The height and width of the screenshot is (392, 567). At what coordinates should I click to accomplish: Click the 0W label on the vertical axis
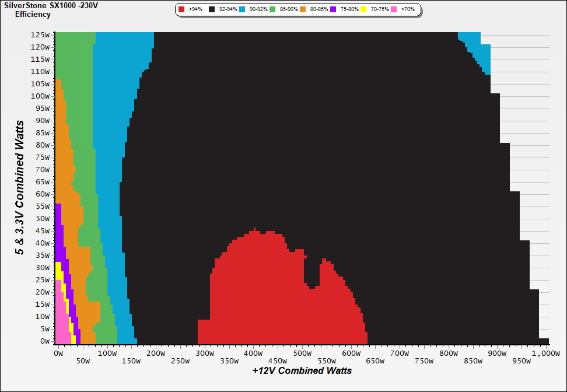[44, 341]
